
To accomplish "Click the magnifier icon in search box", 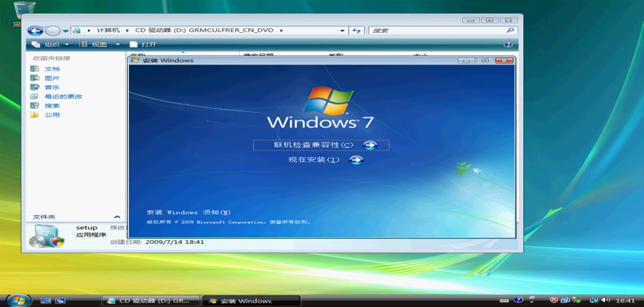I will tap(510, 31).
